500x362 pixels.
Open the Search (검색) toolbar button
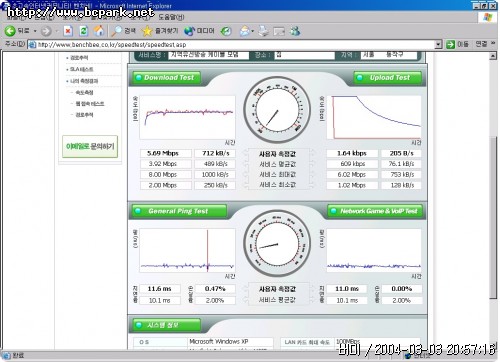pos(124,31)
